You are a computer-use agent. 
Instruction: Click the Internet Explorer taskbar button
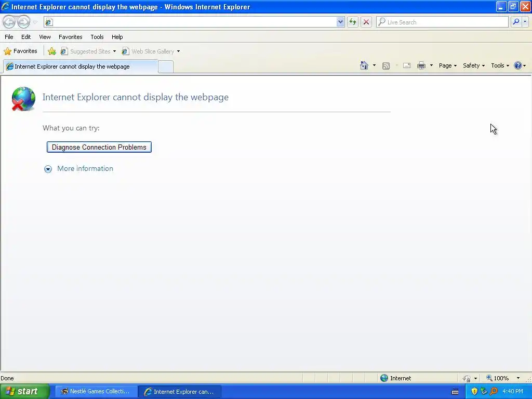point(180,392)
